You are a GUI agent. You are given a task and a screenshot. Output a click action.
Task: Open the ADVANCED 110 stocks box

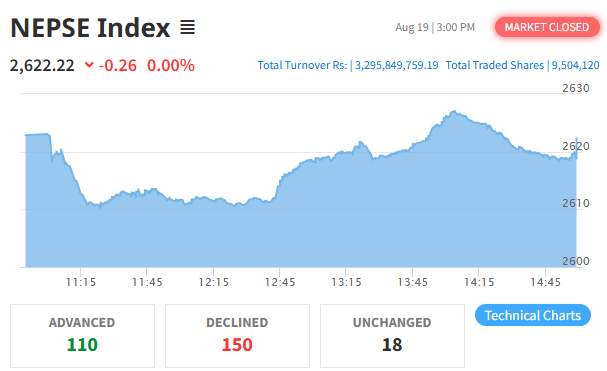[x=82, y=336]
